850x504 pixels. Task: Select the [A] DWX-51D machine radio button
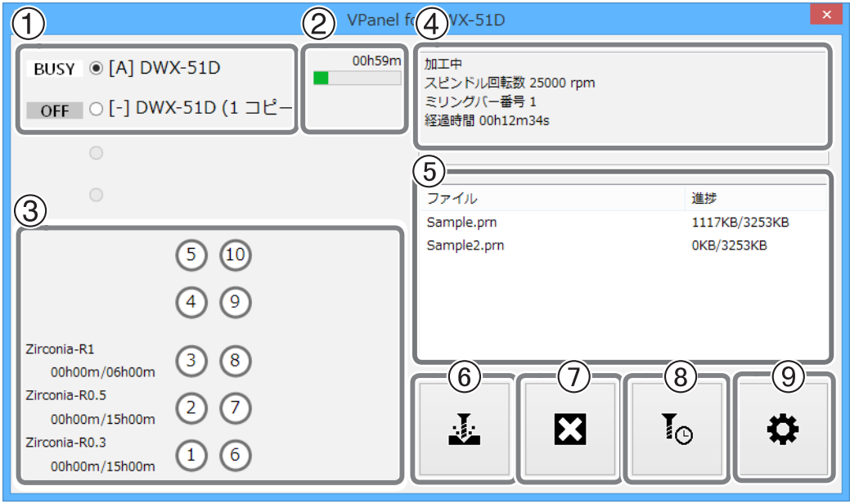pyautogui.click(x=97, y=68)
